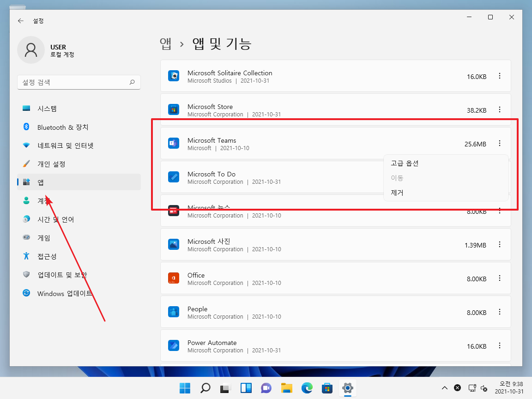This screenshot has width=532, height=399.
Task: Open the Windows Start button
Action: pyautogui.click(x=185, y=388)
